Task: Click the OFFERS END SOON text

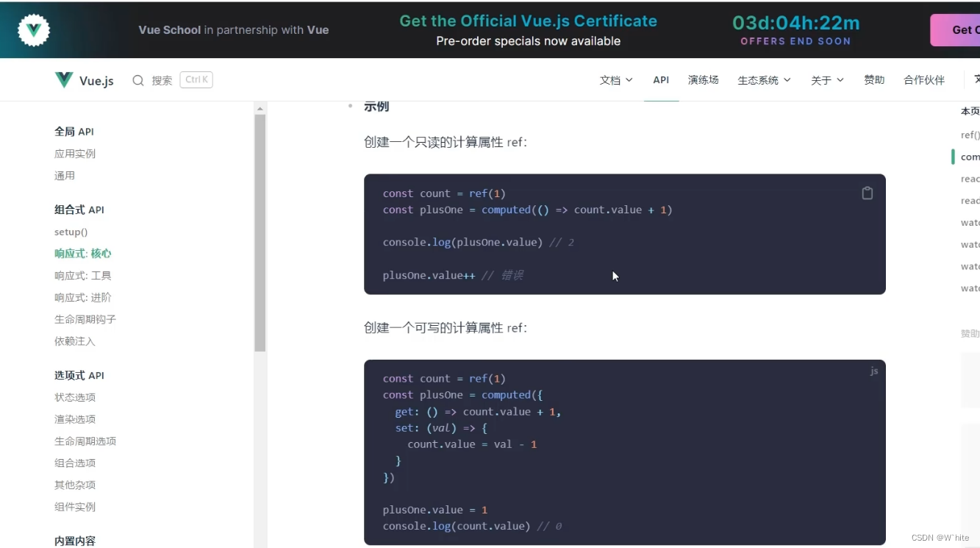Action: [795, 41]
